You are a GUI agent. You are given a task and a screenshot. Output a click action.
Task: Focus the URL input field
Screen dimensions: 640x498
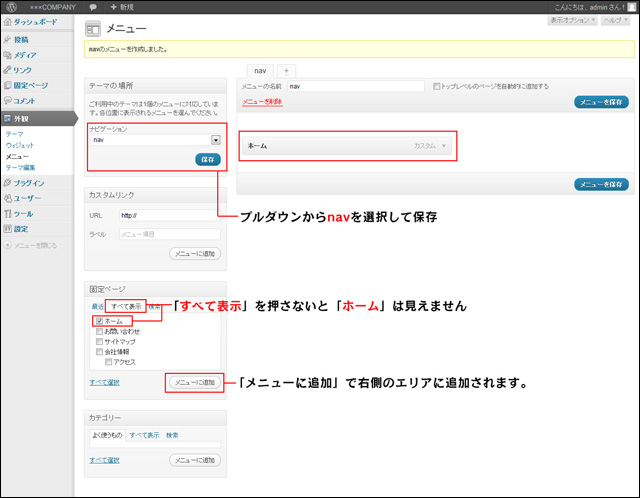coord(170,216)
